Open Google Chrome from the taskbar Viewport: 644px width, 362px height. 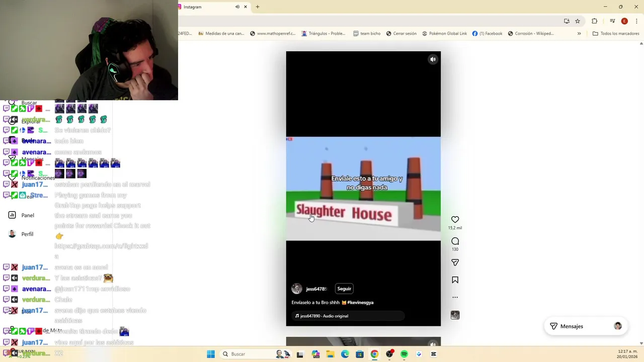[374, 354]
